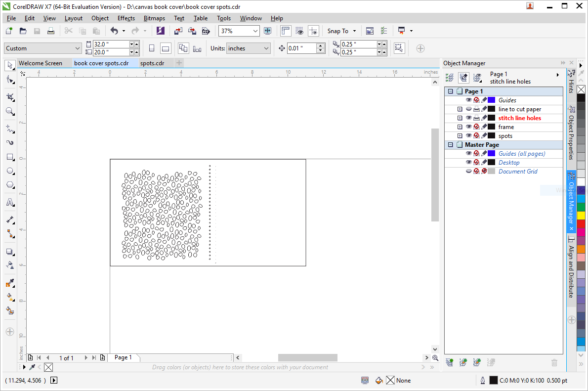Select the Freehand tool
This screenshot has width=588, height=391.
coord(10,129)
